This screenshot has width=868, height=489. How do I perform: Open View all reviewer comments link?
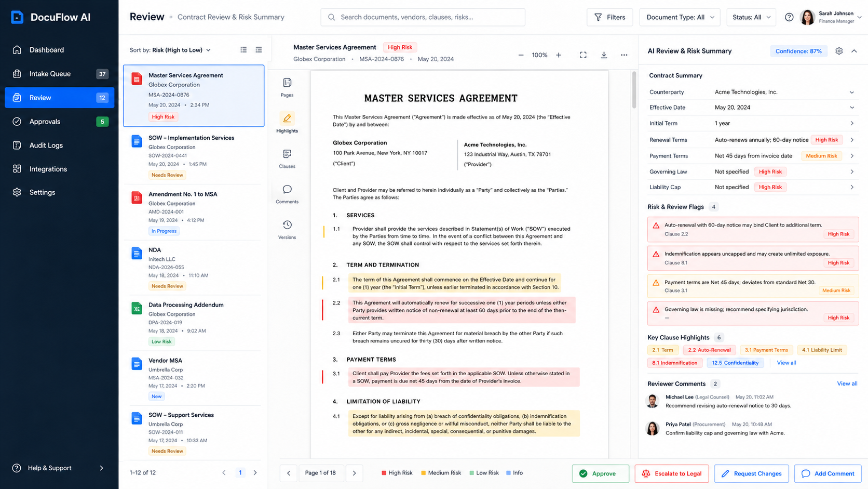point(847,384)
